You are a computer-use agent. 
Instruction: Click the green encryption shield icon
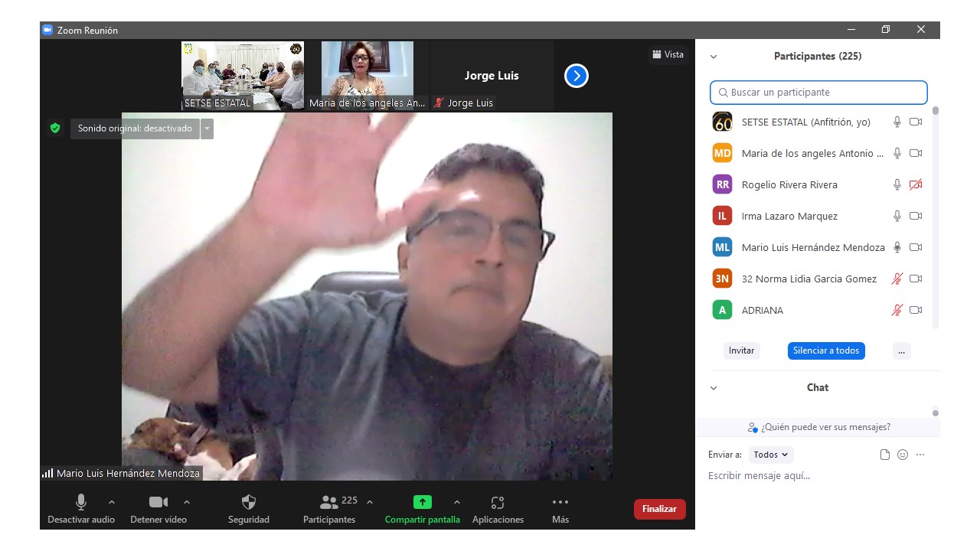(x=55, y=128)
